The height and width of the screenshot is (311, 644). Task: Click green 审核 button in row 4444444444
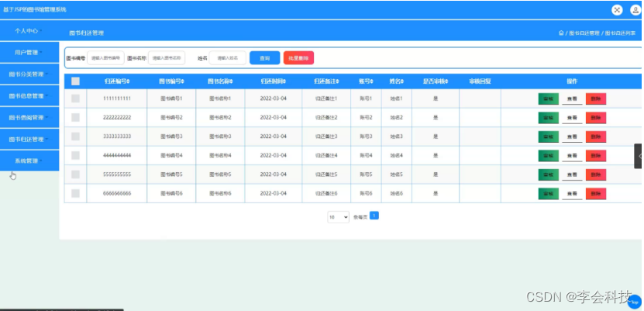pos(549,155)
